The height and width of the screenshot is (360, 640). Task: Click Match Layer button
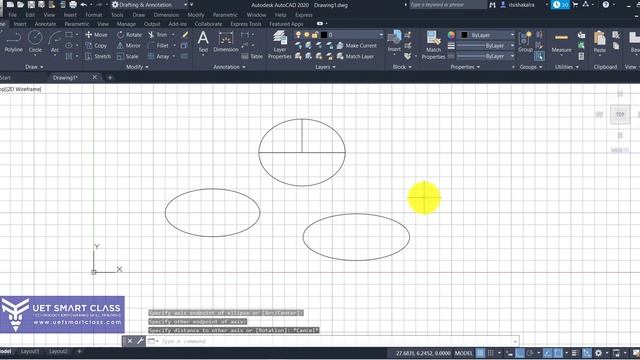click(355, 56)
